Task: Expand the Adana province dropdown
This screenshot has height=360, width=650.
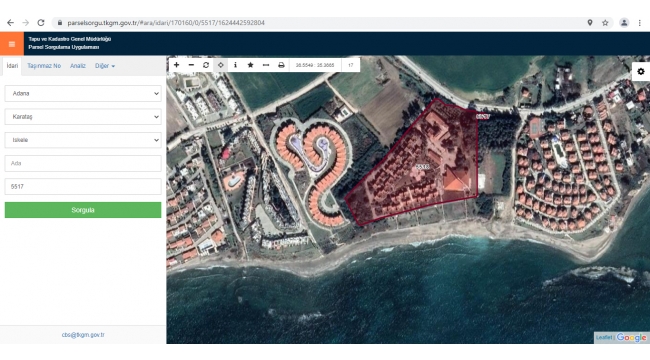Action: [x=83, y=93]
